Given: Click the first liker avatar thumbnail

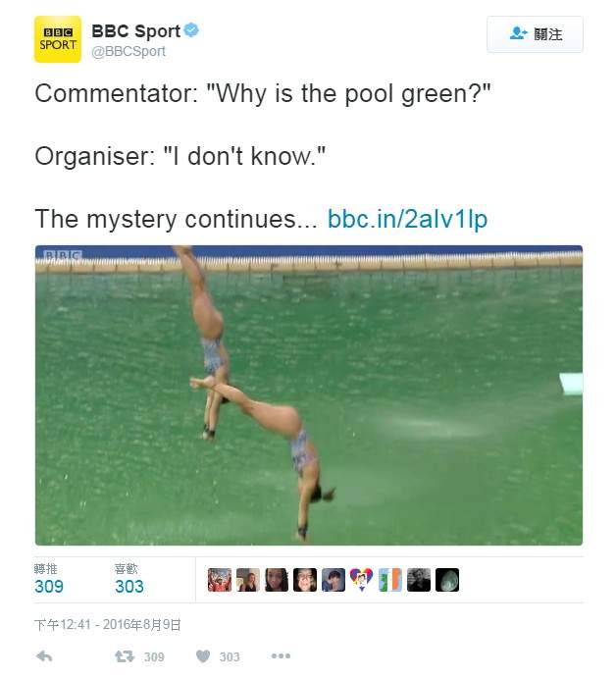Looking at the screenshot, I should (220, 580).
